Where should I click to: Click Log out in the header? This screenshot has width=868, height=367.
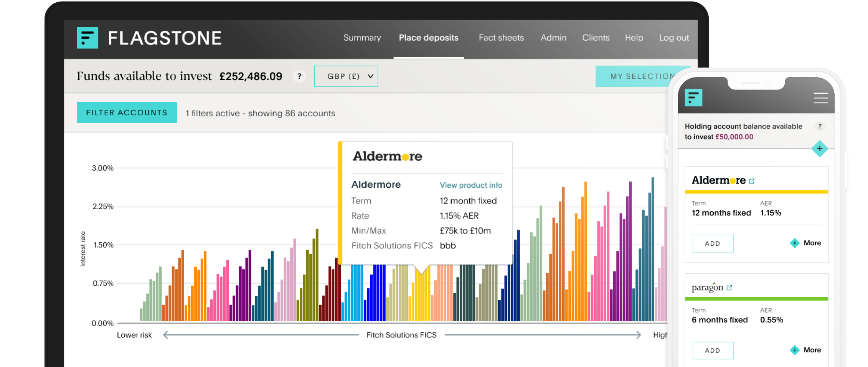click(x=674, y=38)
